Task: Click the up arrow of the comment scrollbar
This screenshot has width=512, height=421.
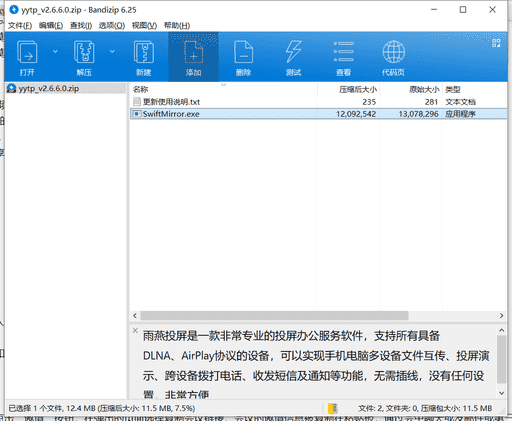Action: (x=502, y=330)
